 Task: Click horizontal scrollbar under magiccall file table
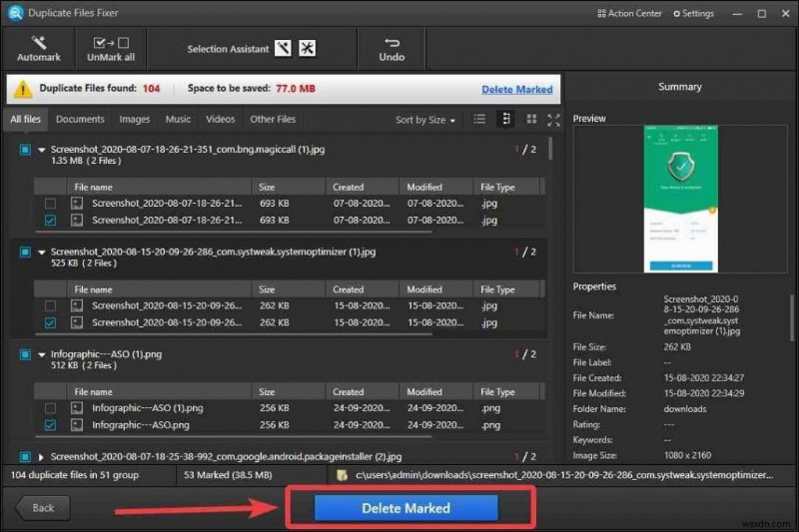tap(234, 233)
